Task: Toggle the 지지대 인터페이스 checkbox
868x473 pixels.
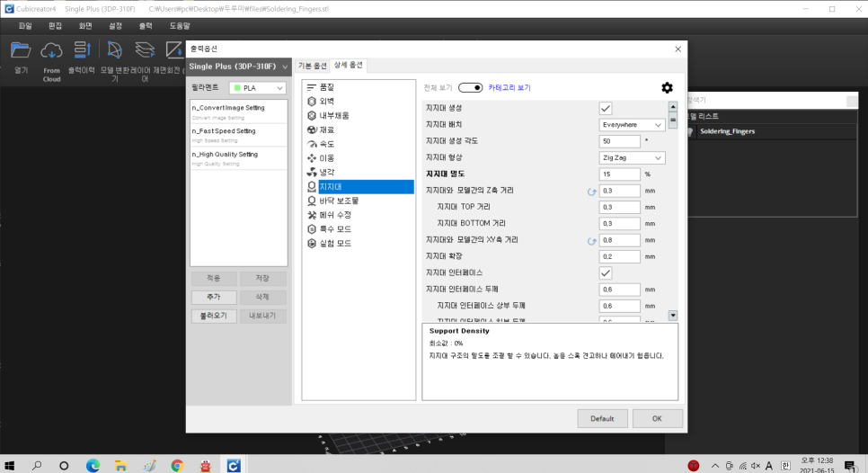Action: 605,273
